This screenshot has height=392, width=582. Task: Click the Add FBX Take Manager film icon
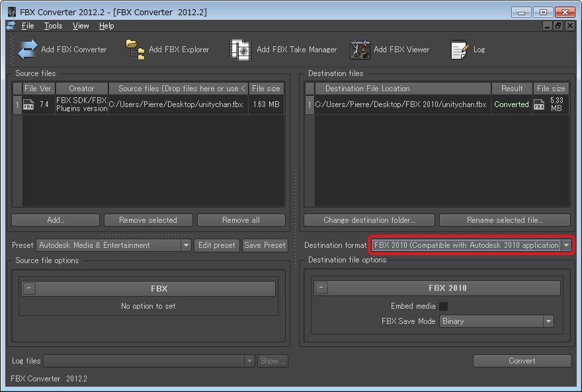click(x=241, y=50)
